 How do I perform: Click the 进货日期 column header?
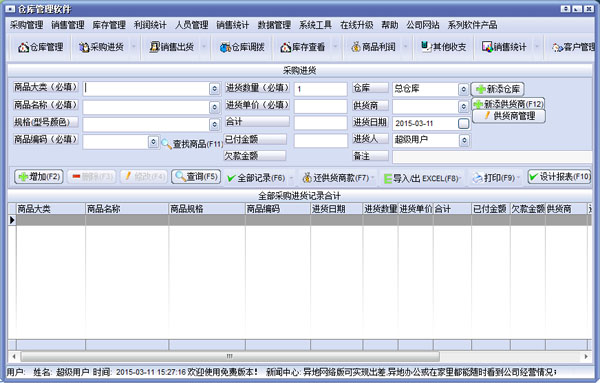337,209
